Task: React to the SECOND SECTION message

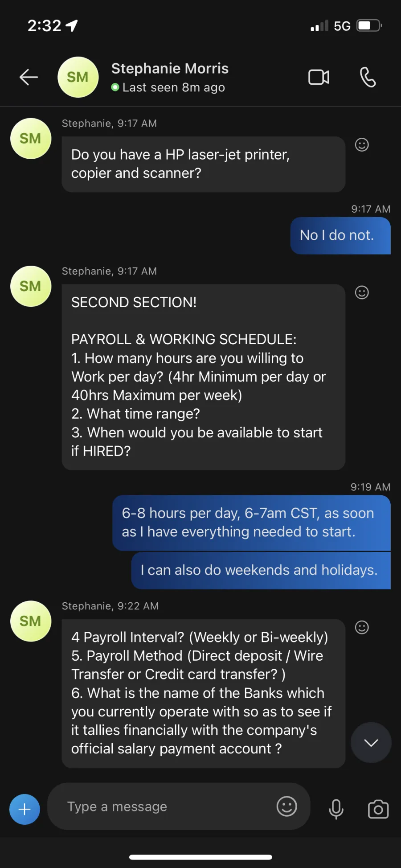Action: [x=362, y=292]
